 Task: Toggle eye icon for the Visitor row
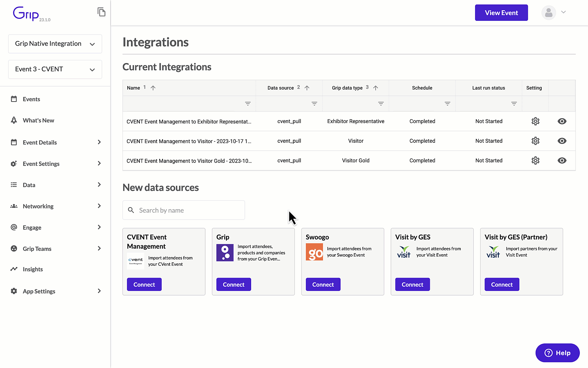point(562,141)
